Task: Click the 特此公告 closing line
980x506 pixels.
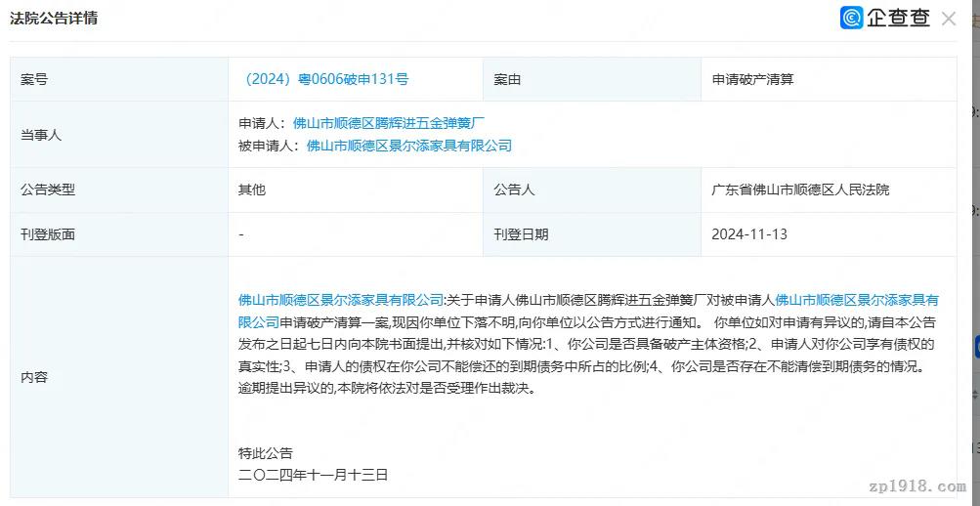Action: click(266, 453)
